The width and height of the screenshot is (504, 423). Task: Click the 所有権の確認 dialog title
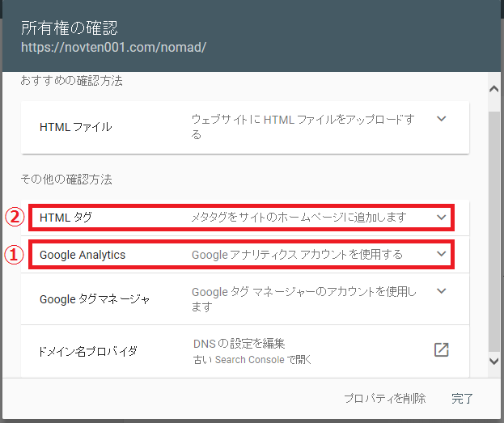[70, 28]
